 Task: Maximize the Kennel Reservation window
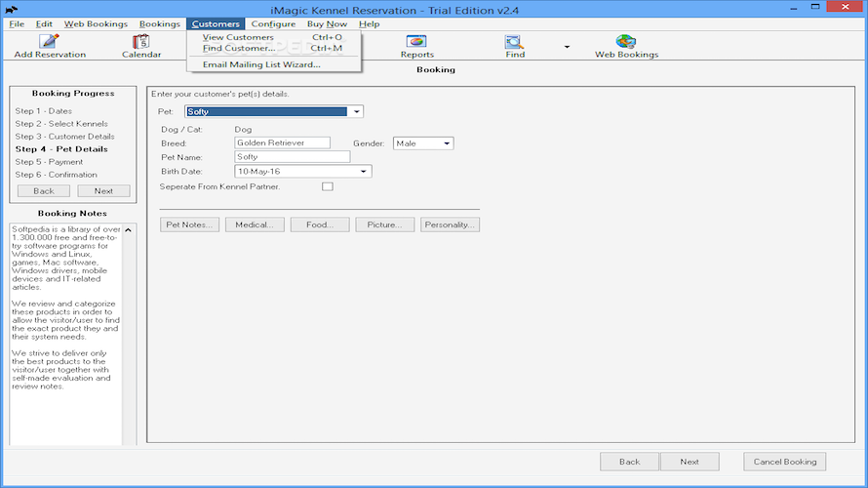pos(815,8)
